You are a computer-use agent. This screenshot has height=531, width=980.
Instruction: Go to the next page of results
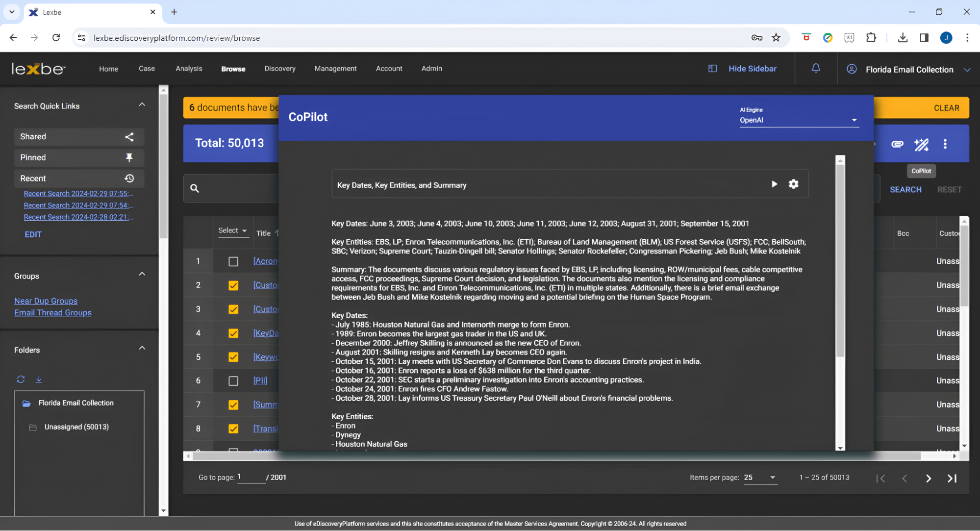pyautogui.click(x=929, y=479)
